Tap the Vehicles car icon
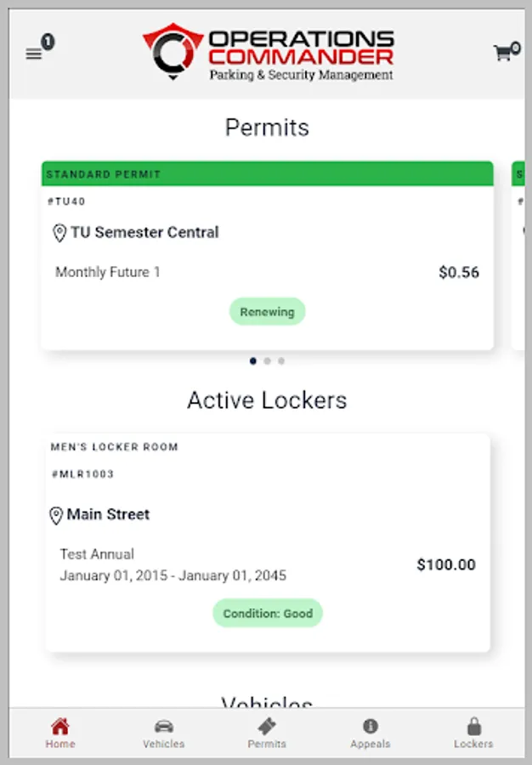Screen dimensions: 532x765 pos(163,727)
